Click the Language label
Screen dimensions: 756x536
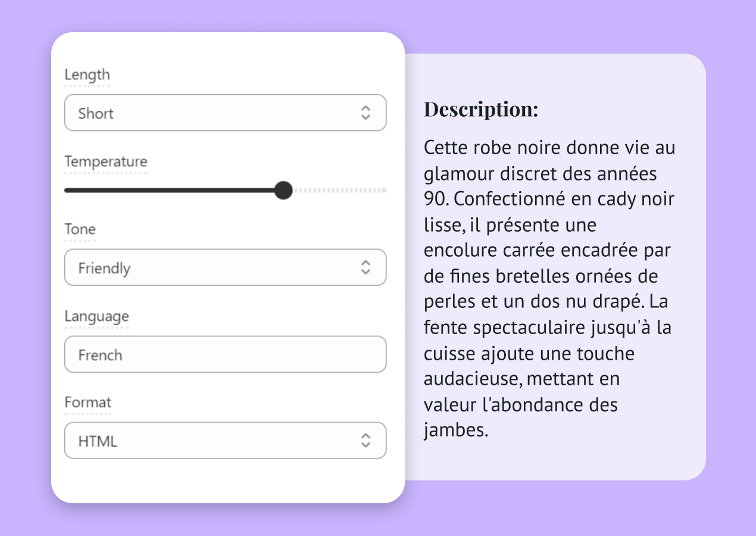[x=96, y=316]
